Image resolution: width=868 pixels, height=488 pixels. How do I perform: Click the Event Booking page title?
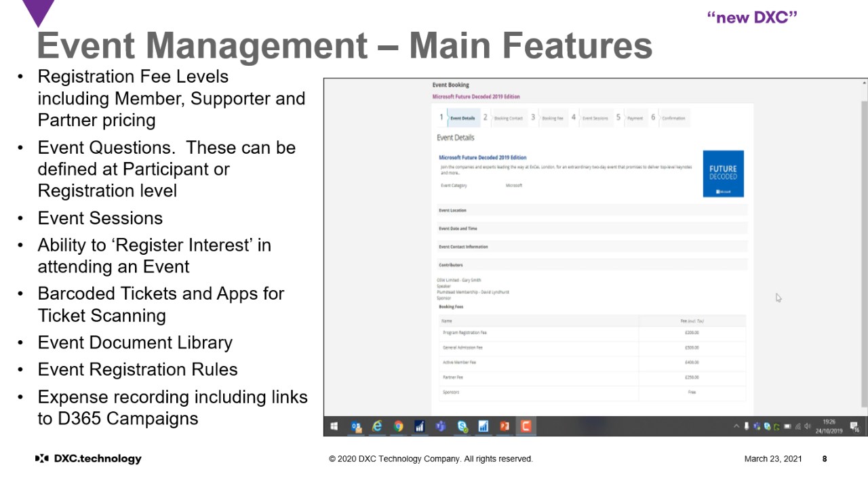(450, 85)
